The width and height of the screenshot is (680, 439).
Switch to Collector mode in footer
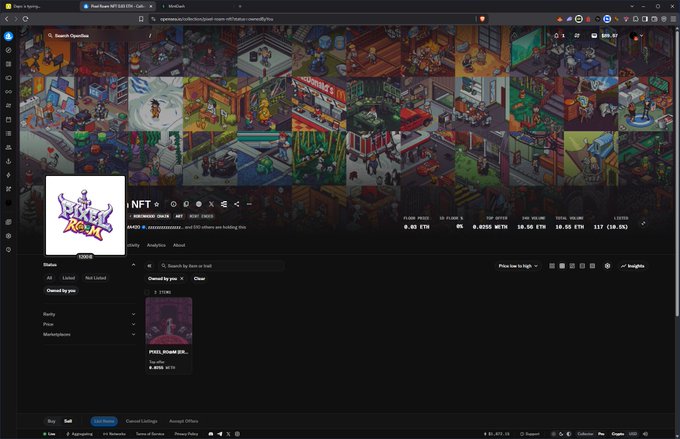coord(585,434)
